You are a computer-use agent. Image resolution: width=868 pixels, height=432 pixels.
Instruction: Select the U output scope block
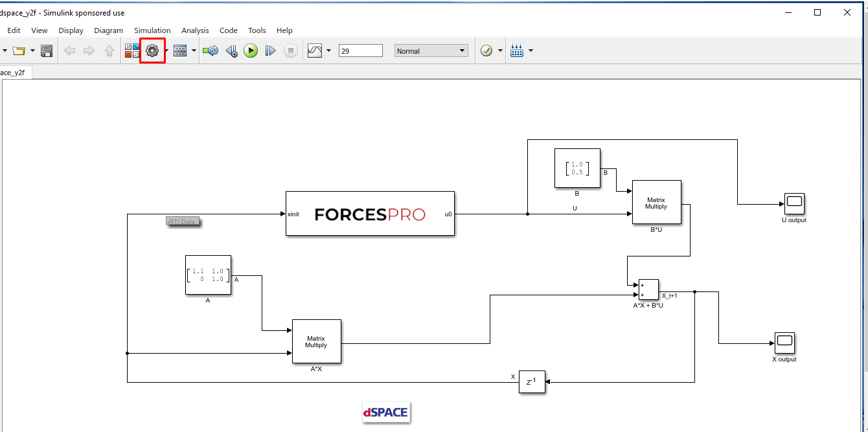click(x=794, y=203)
